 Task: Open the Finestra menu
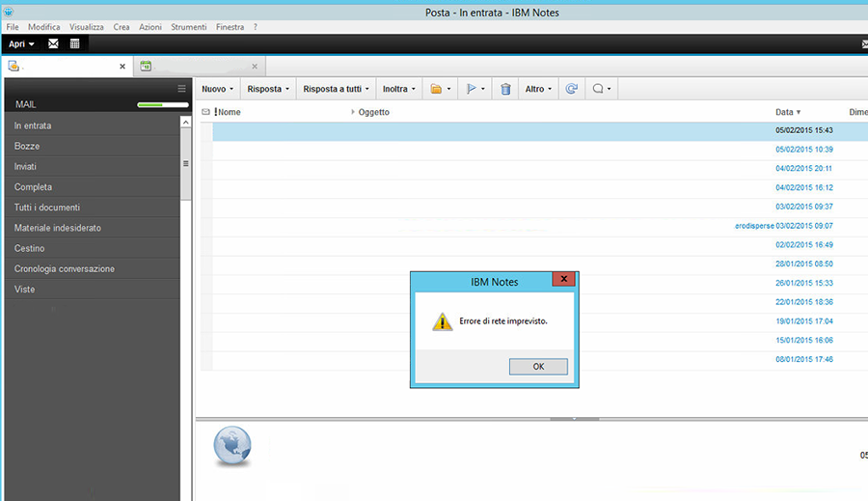point(230,27)
